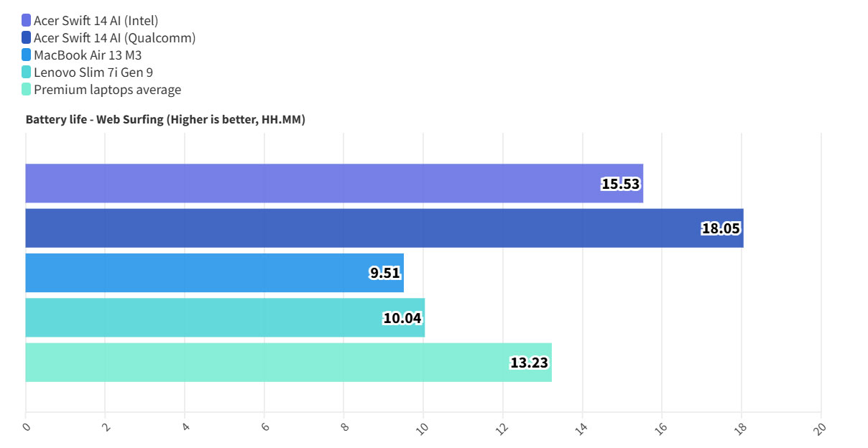Select the x-axis tick label 6
868x448 pixels.
[264, 426]
